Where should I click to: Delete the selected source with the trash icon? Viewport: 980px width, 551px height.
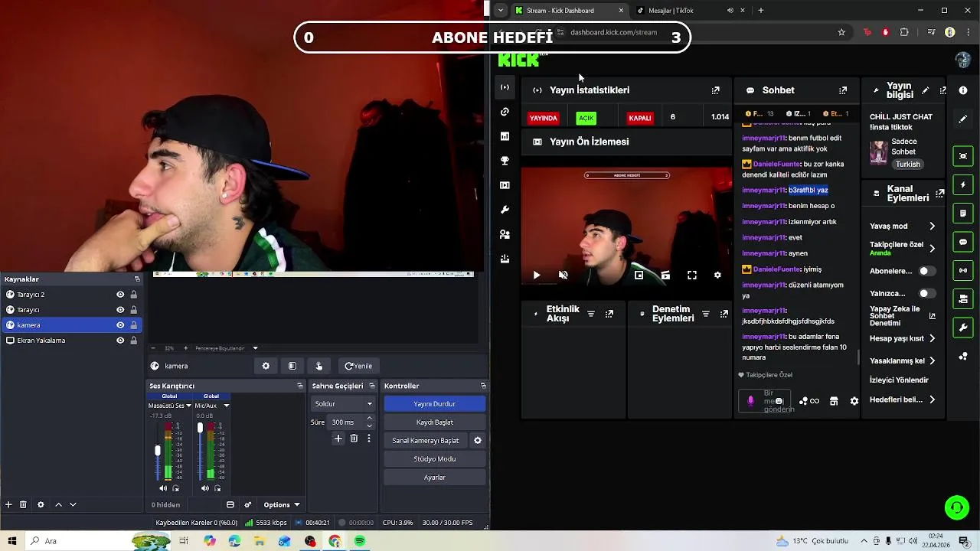coord(23,504)
